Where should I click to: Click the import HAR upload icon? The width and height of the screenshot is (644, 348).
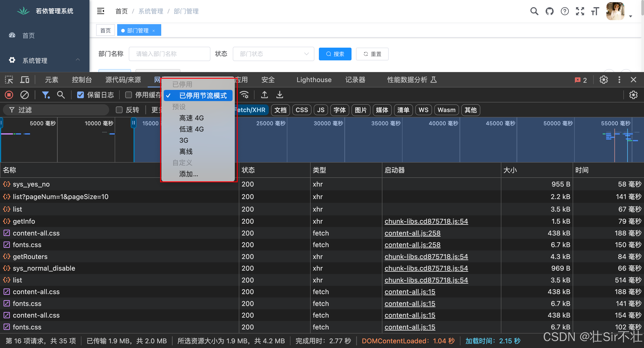tap(265, 95)
